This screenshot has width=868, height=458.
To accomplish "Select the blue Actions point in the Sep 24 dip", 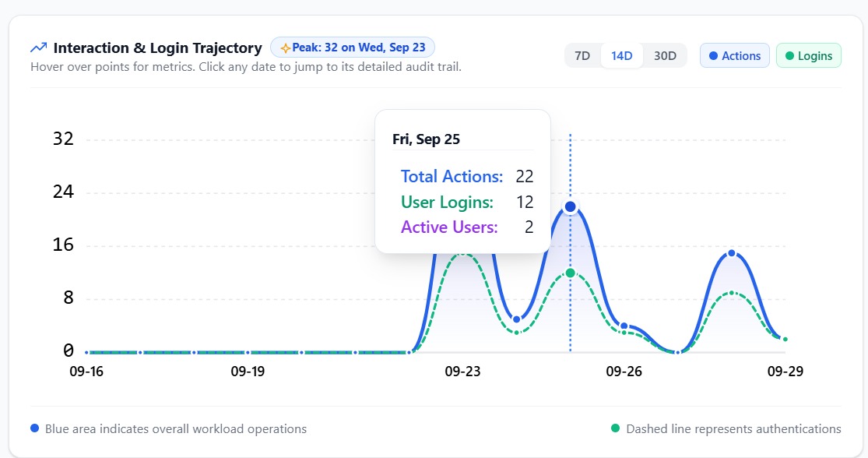I will (x=516, y=319).
